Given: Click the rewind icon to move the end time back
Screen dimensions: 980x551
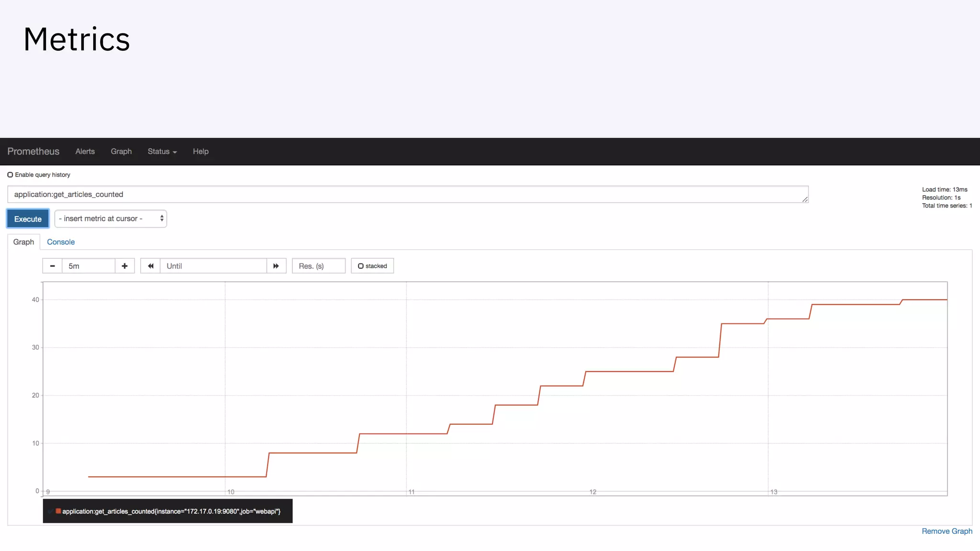Looking at the screenshot, I should pyautogui.click(x=150, y=266).
